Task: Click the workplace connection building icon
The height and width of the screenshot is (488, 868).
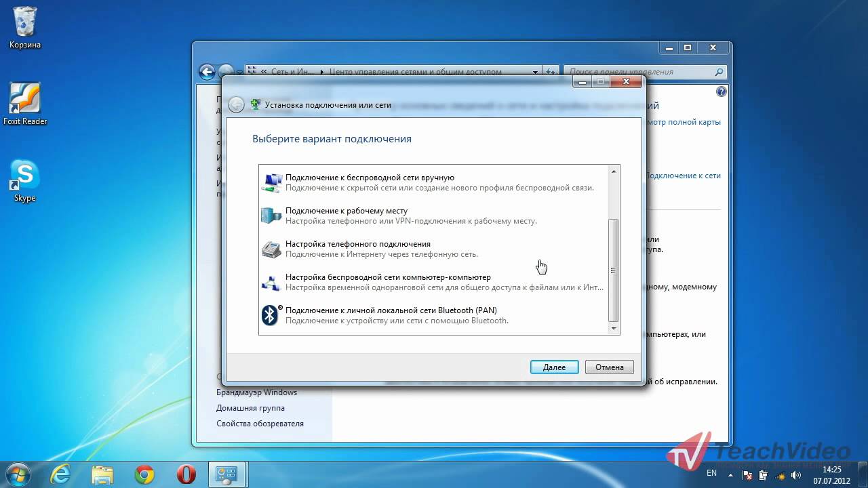Action: tap(271, 216)
